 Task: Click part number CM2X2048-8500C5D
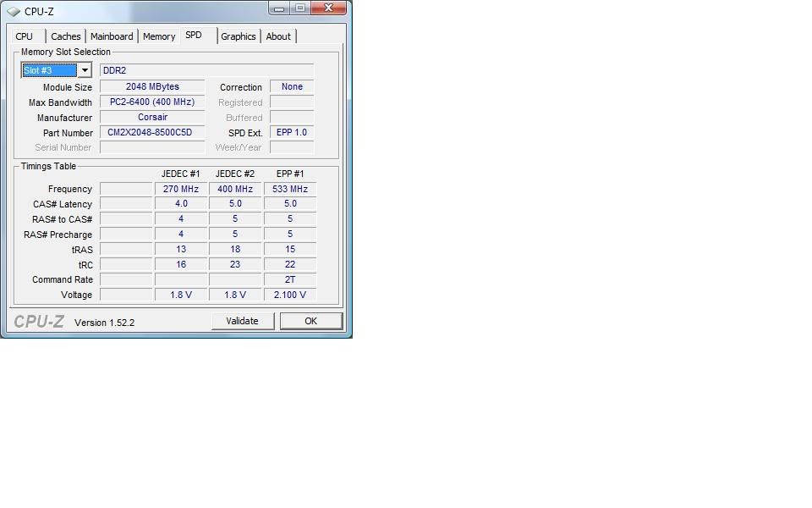pos(152,132)
